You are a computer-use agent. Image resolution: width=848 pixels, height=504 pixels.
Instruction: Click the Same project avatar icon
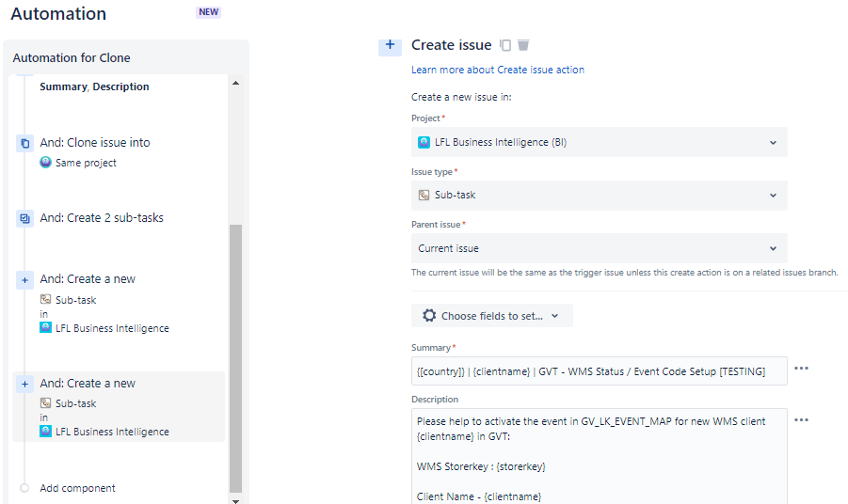[x=45, y=162]
